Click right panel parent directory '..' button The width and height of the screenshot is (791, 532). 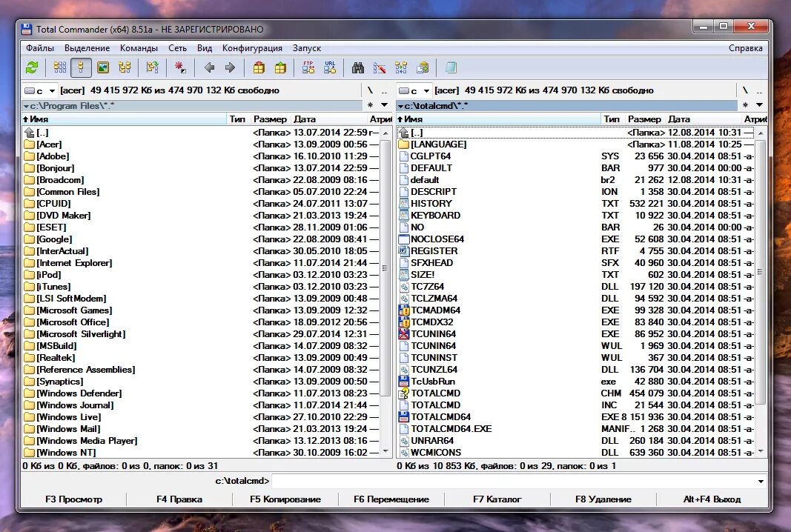pyautogui.click(x=759, y=90)
